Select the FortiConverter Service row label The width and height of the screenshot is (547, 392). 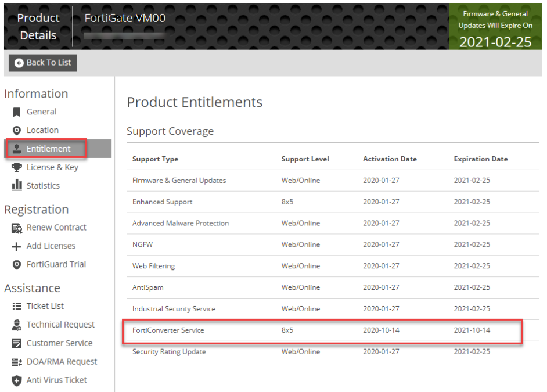coord(168,330)
